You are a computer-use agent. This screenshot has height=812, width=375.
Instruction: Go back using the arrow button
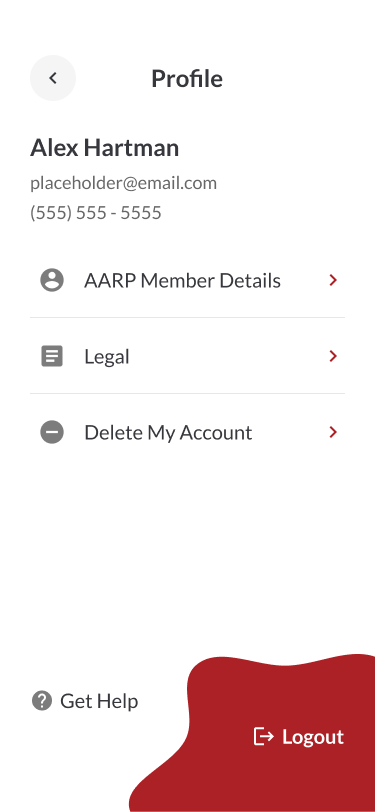53,78
